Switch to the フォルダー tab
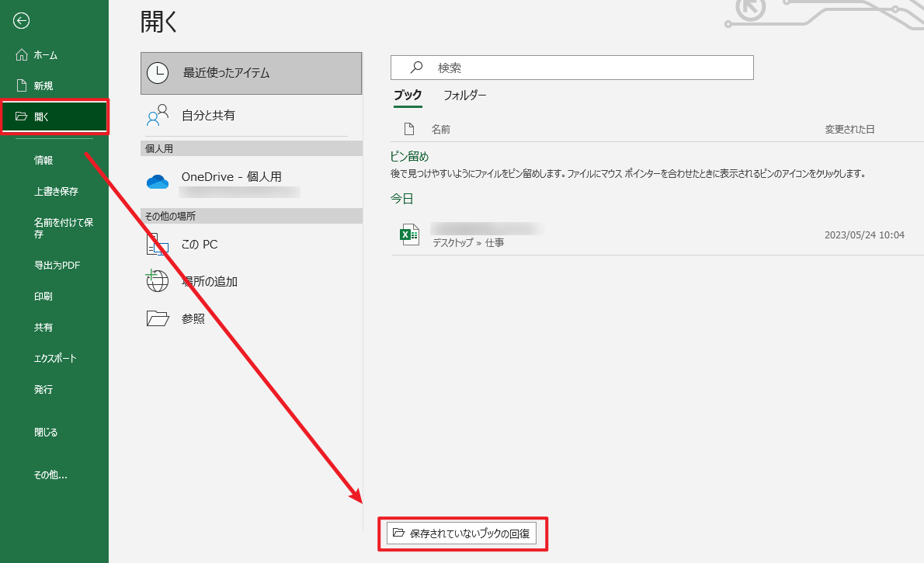The height and width of the screenshot is (563, 924). coord(465,95)
